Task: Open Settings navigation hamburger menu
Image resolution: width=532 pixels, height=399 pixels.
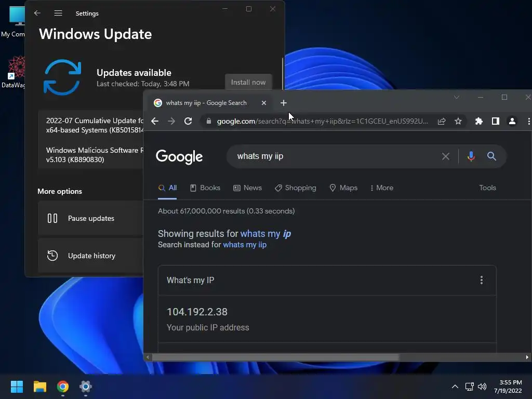Action: pos(58,13)
